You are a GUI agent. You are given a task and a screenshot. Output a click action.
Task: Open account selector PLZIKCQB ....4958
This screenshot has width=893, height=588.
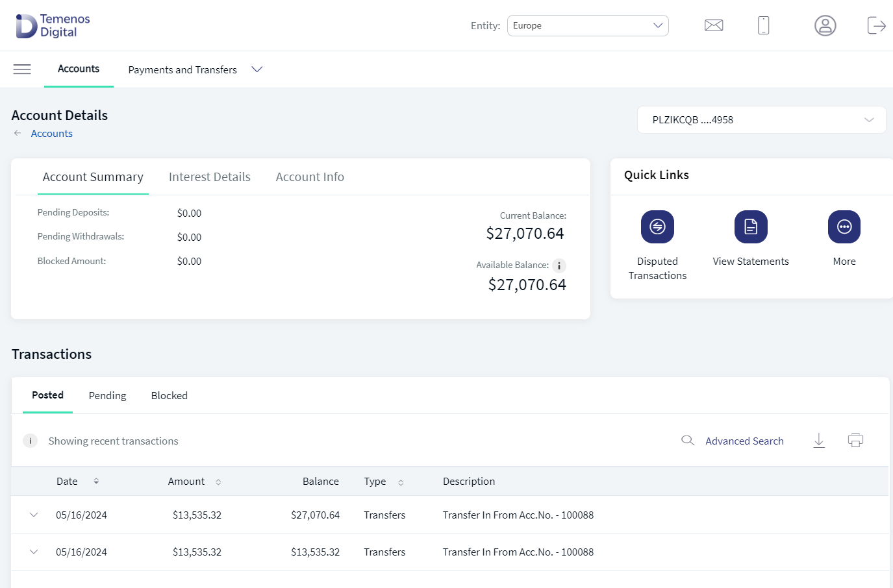point(761,120)
